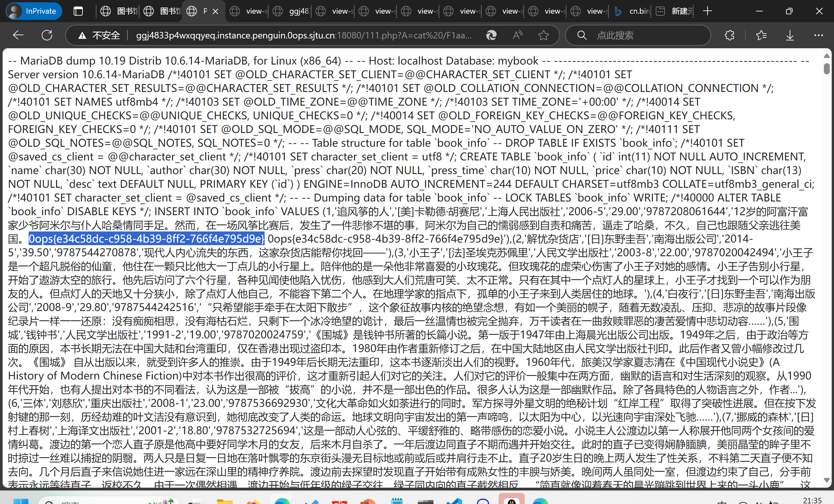Click the 不安全 site warning

[x=99, y=35]
